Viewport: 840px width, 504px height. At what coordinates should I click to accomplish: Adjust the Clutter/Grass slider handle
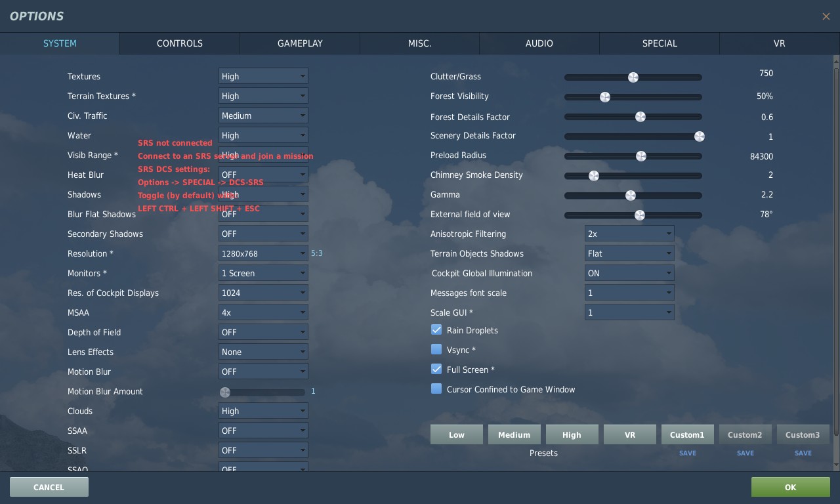pyautogui.click(x=633, y=77)
